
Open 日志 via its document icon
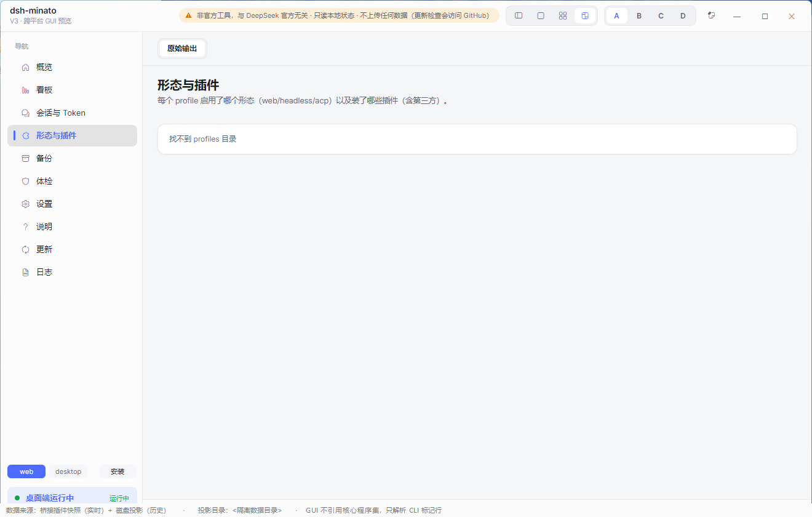(x=25, y=272)
